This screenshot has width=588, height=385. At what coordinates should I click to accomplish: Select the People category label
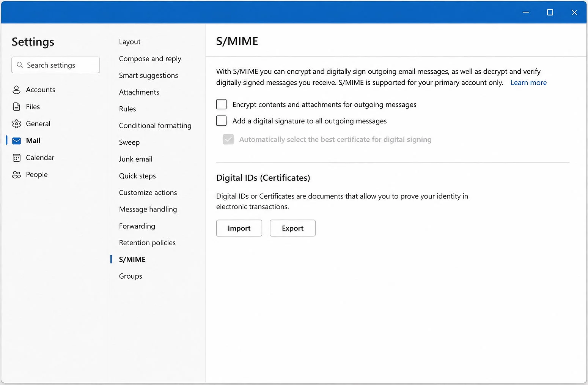37,175
